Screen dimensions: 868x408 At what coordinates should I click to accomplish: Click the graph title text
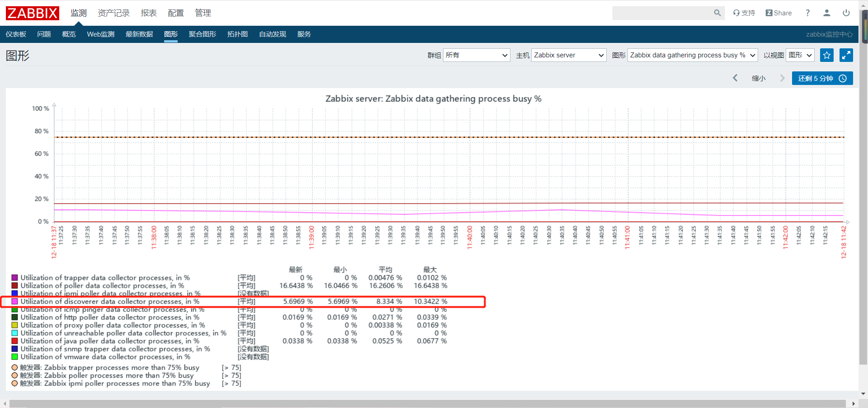(x=433, y=98)
